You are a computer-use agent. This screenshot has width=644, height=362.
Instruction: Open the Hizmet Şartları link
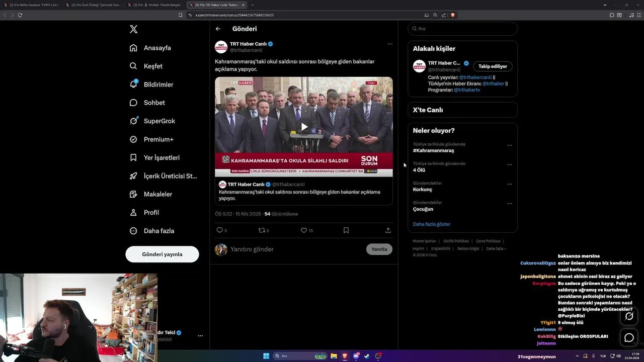424,241
